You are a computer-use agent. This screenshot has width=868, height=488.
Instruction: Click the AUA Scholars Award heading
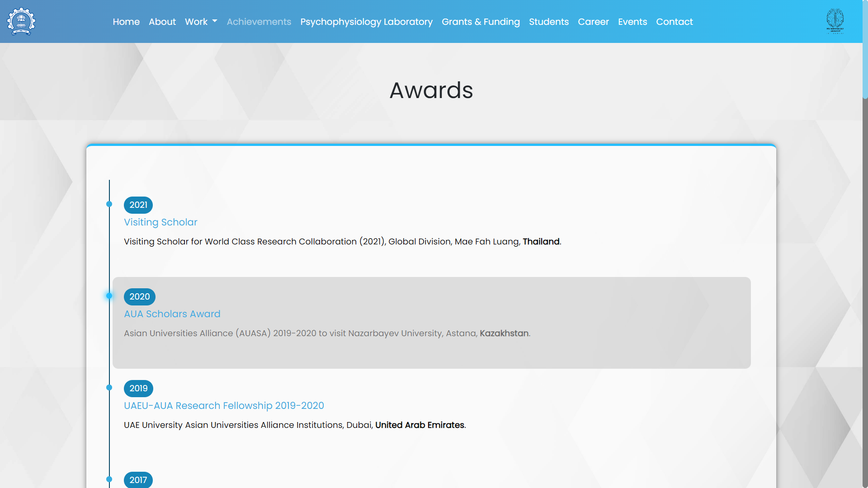(172, 314)
